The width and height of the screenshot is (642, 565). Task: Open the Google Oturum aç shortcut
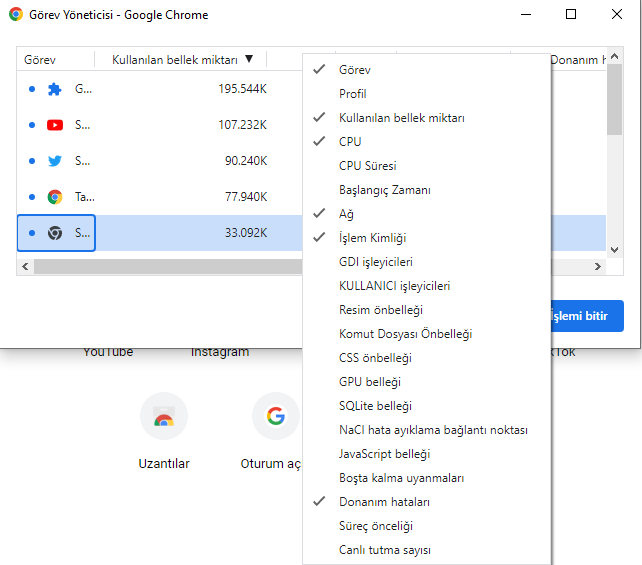pos(275,417)
